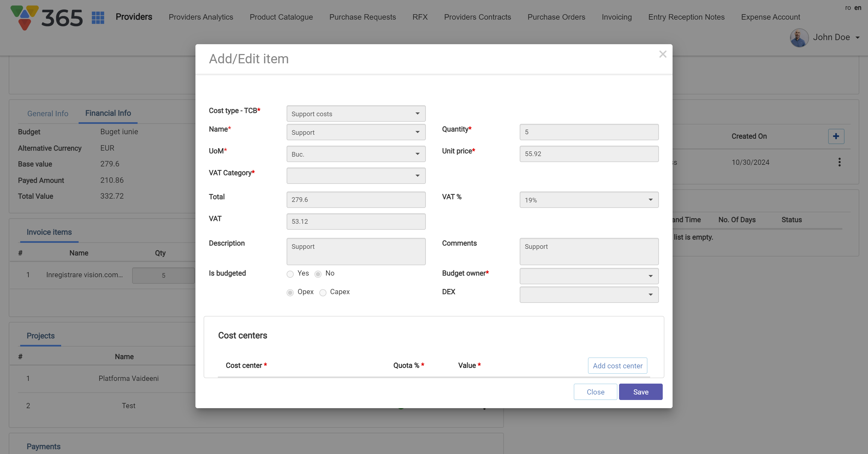The height and width of the screenshot is (454, 868).
Task: Click the blue plus add icon
Action: click(836, 136)
